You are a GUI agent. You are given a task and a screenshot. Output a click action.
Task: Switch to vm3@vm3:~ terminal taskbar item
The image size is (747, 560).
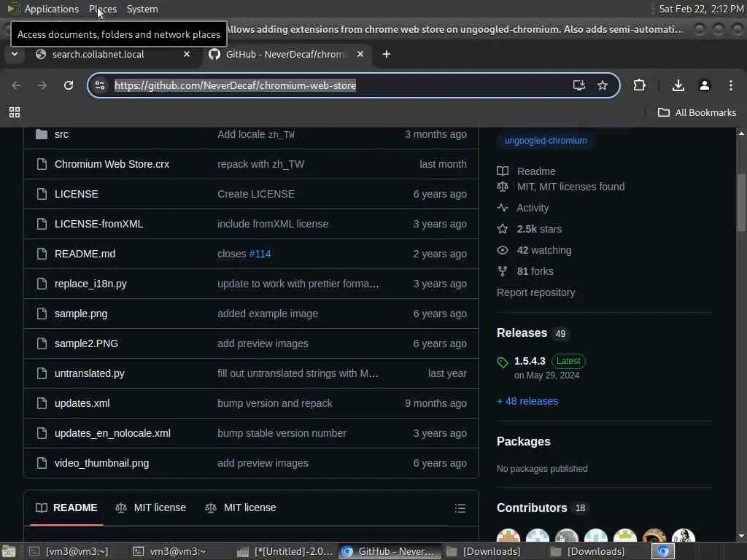(x=169, y=551)
